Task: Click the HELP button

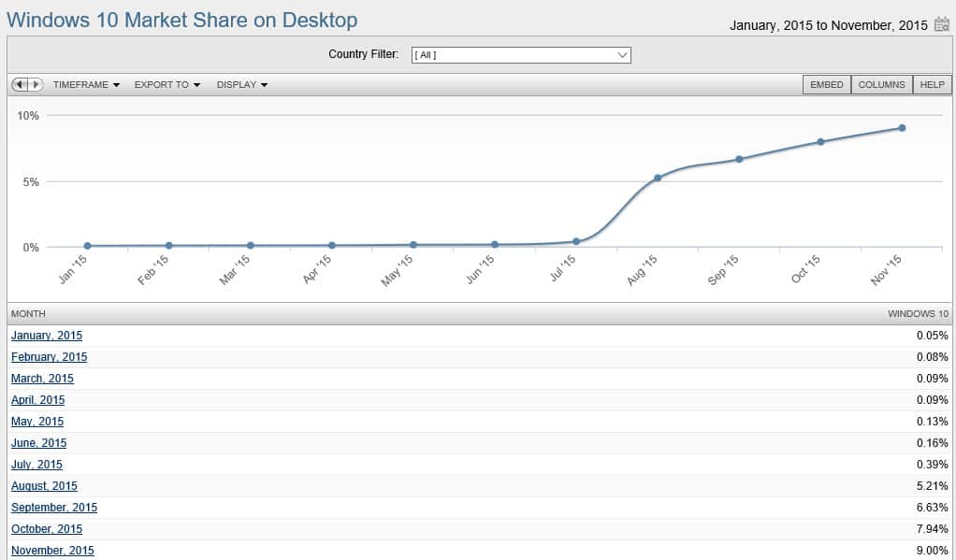Action: click(932, 85)
